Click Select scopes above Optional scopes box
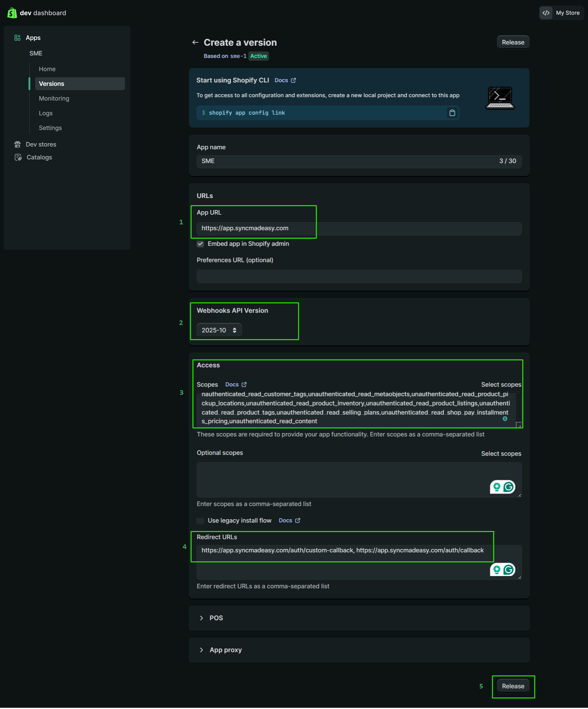Viewport: 588px width, 709px height. [x=501, y=453]
